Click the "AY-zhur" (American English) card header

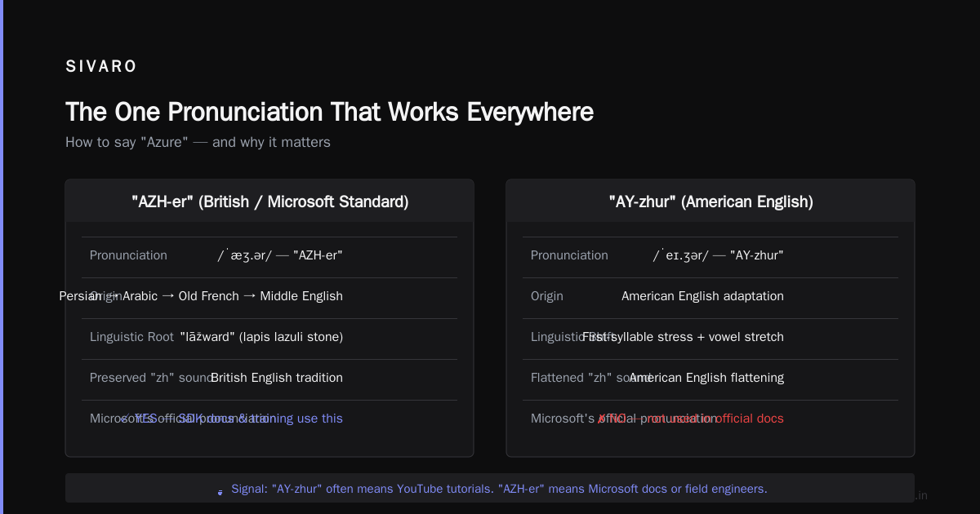[710, 202]
